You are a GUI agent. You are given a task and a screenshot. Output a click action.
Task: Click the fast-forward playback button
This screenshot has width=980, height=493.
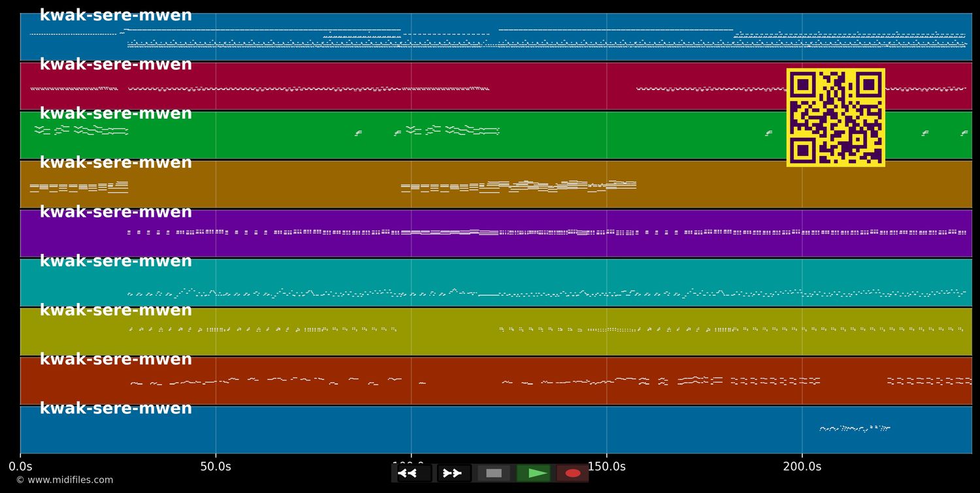coord(454,473)
